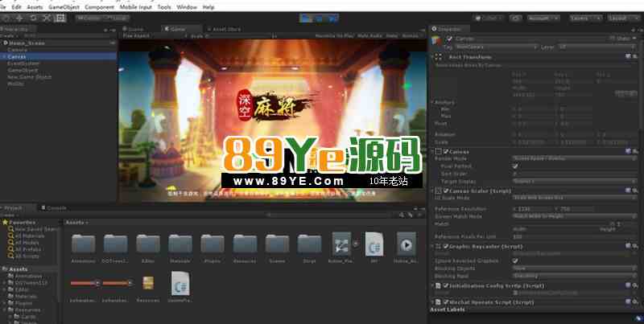Select the video asset with play icon

[407, 244]
